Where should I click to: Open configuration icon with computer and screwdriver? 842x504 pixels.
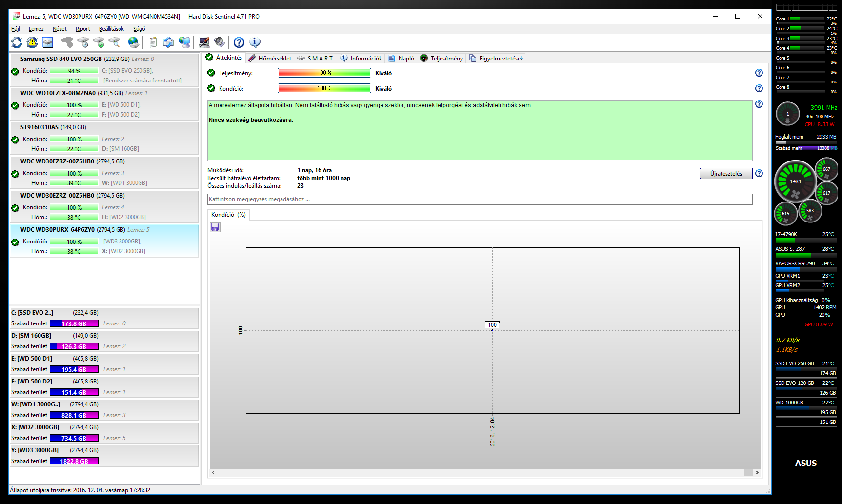coord(203,42)
